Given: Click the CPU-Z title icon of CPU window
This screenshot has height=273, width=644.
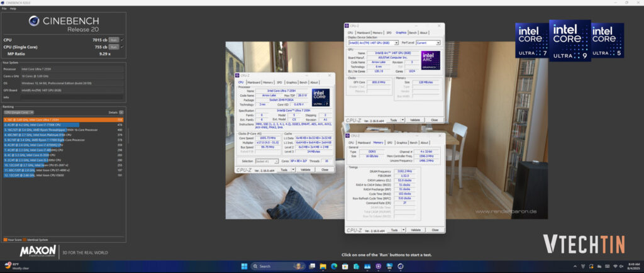Looking at the screenshot, I should click(237, 75).
